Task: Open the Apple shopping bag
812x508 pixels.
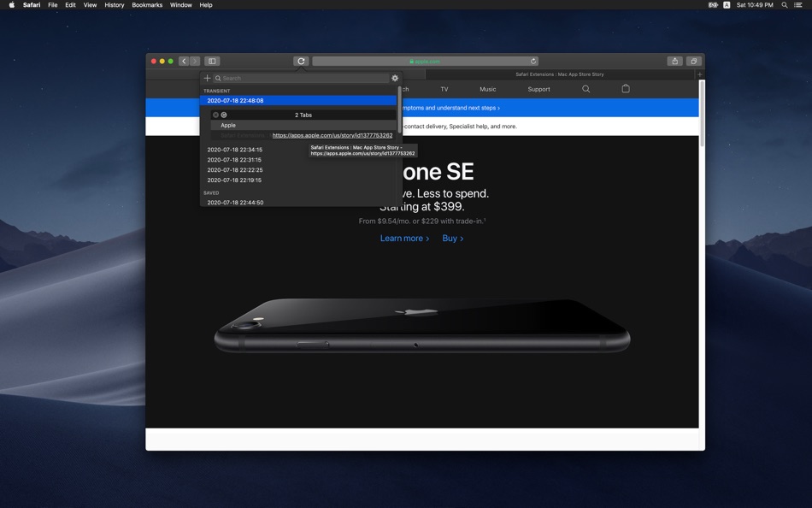Action: pos(626,89)
